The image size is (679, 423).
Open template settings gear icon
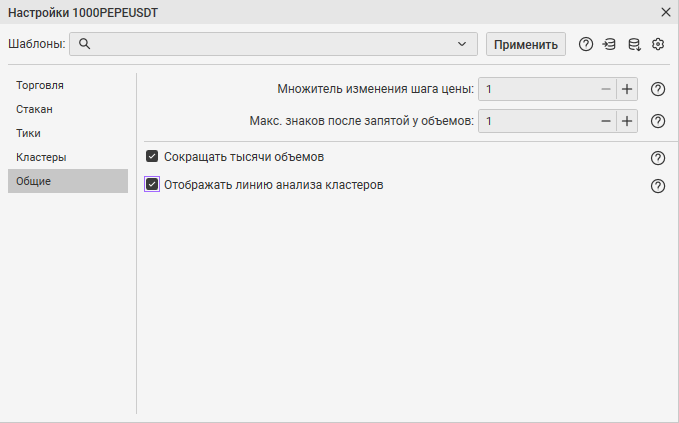(x=658, y=44)
